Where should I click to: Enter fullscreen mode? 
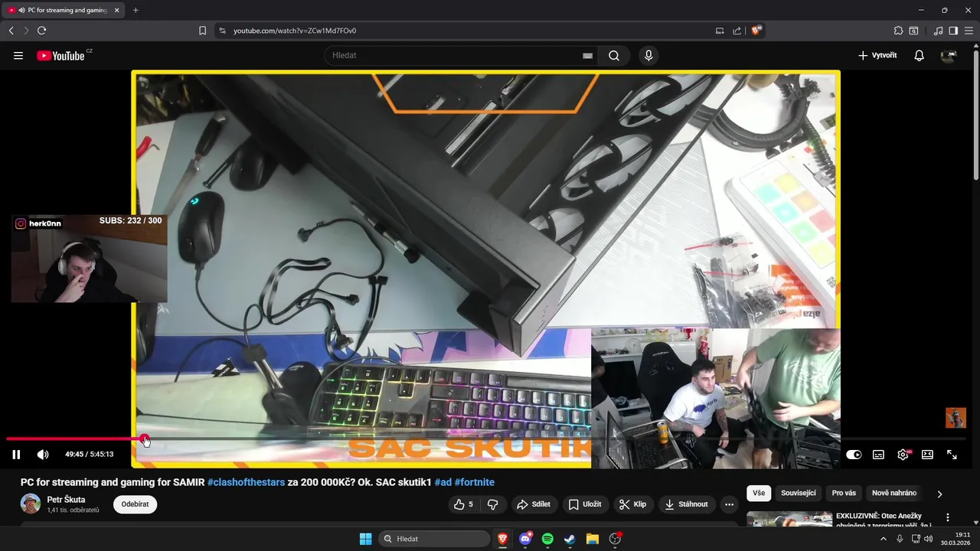pos(952,455)
